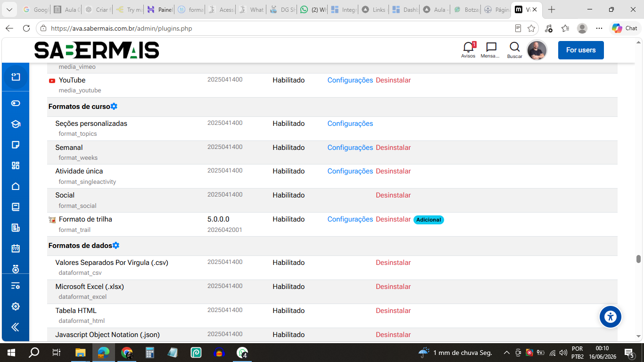Click the toggle-shaped sidebar icon
644x362 pixels.
16,103
